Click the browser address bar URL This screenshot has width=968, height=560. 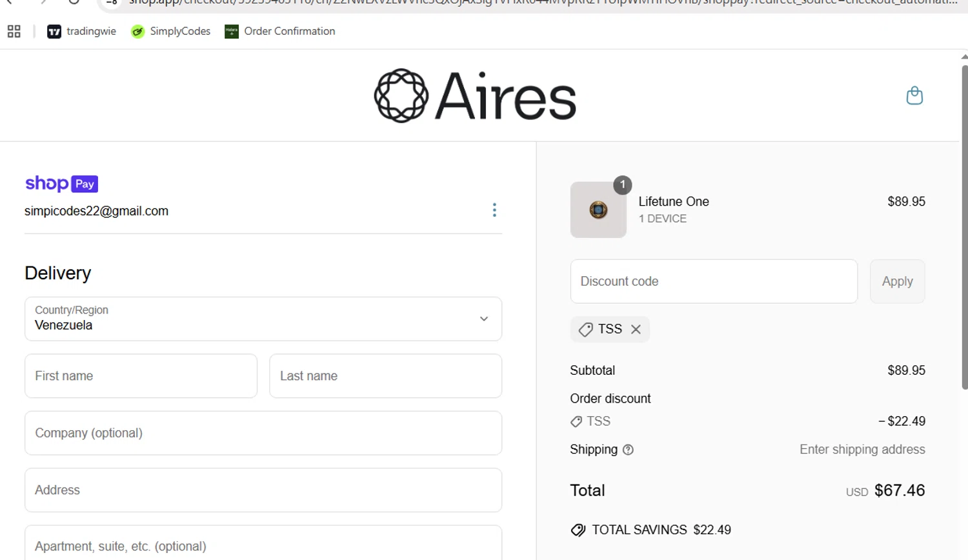click(x=542, y=3)
